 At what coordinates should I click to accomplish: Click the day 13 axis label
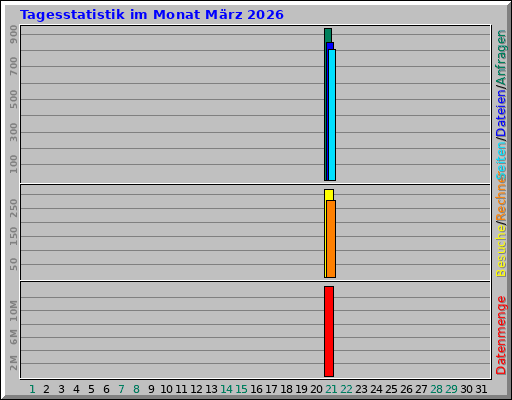click(211, 389)
